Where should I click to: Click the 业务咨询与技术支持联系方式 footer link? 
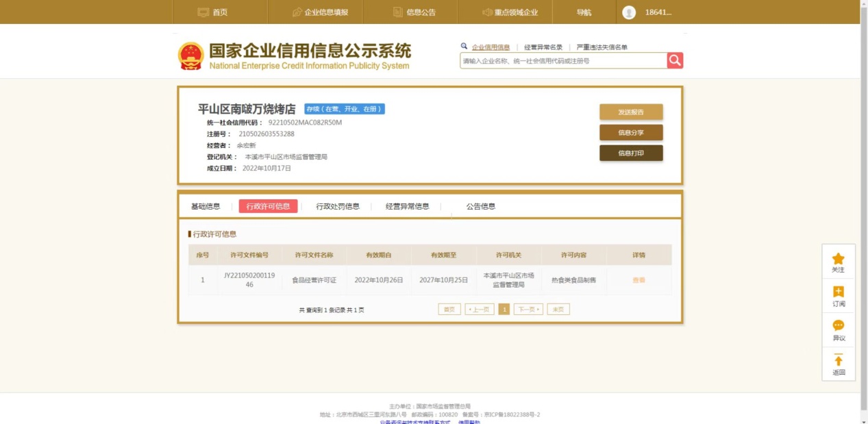click(x=415, y=422)
